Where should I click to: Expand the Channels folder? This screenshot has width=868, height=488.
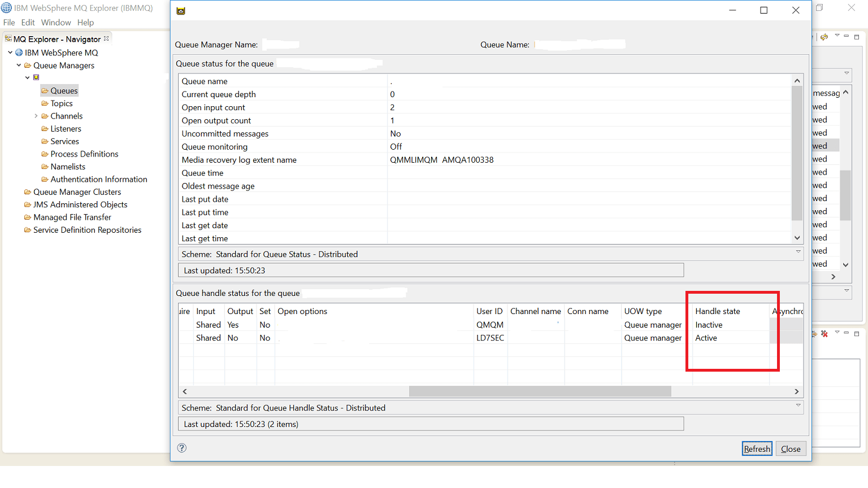36,116
